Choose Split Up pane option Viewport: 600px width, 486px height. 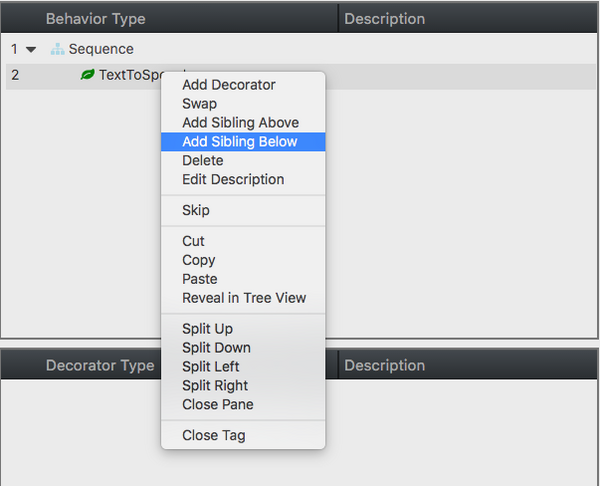click(x=207, y=329)
